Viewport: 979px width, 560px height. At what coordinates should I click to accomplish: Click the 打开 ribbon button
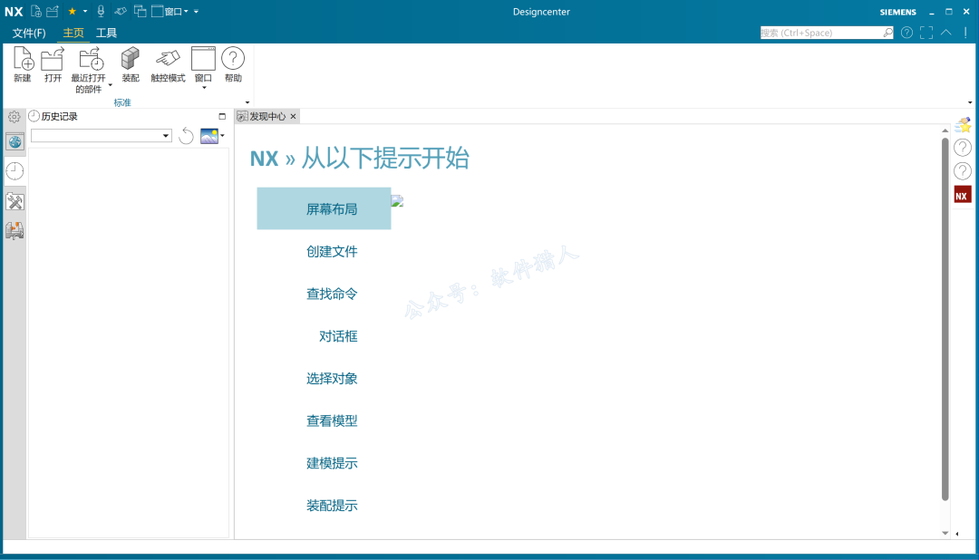[x=53, y=65]
